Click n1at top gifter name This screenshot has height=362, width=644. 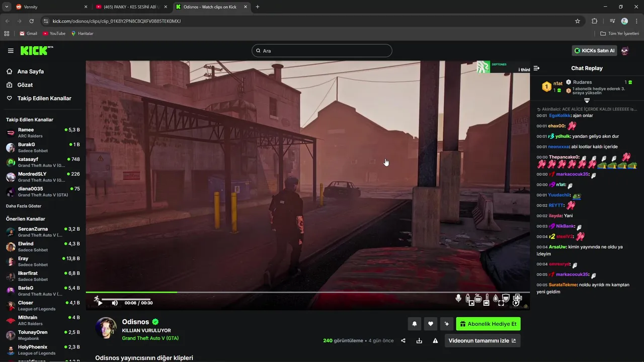558,83
